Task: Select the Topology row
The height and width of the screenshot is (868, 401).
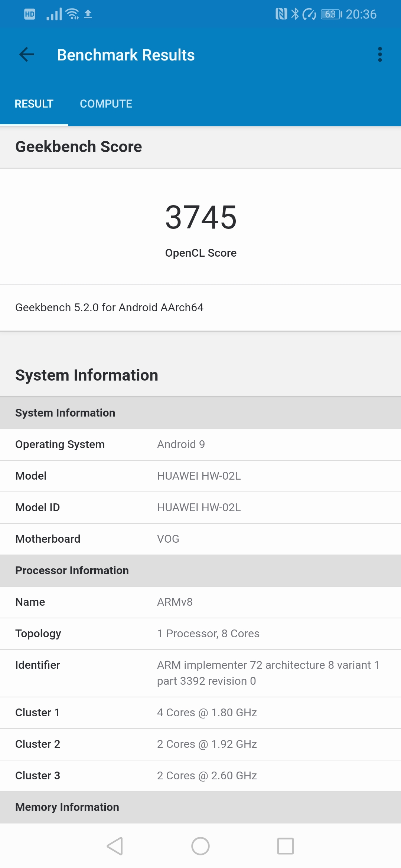Action: click(x=200, y=634)
